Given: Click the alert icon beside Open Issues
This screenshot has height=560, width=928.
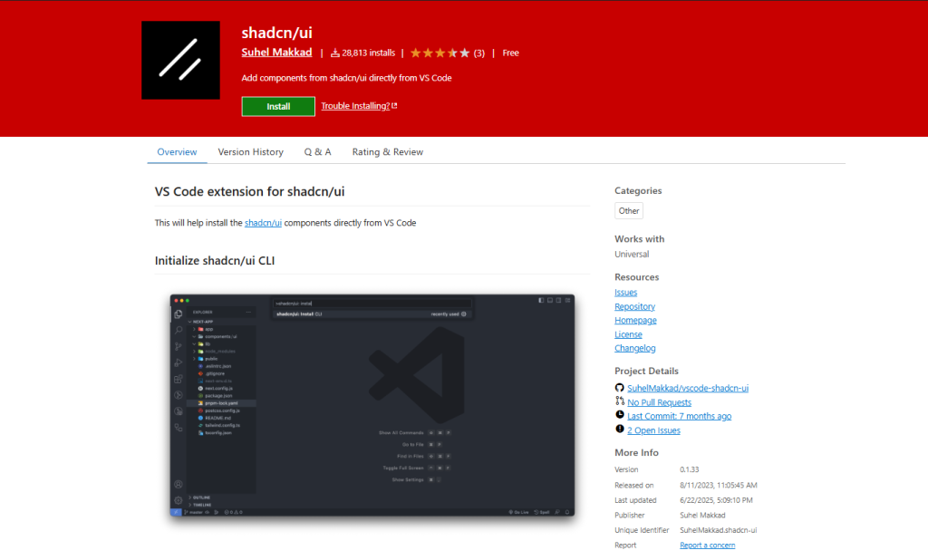Looking at the screenshot, I should (619, 430).
